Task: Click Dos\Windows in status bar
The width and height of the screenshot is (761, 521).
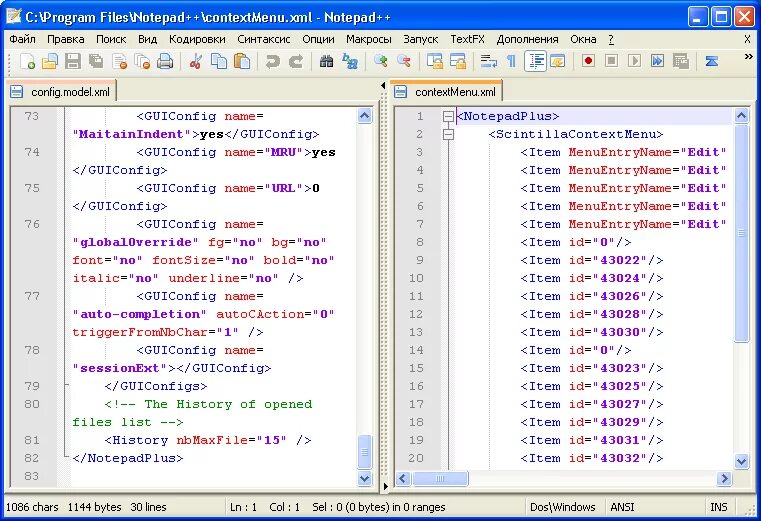Action: click(x=562, y=507)
